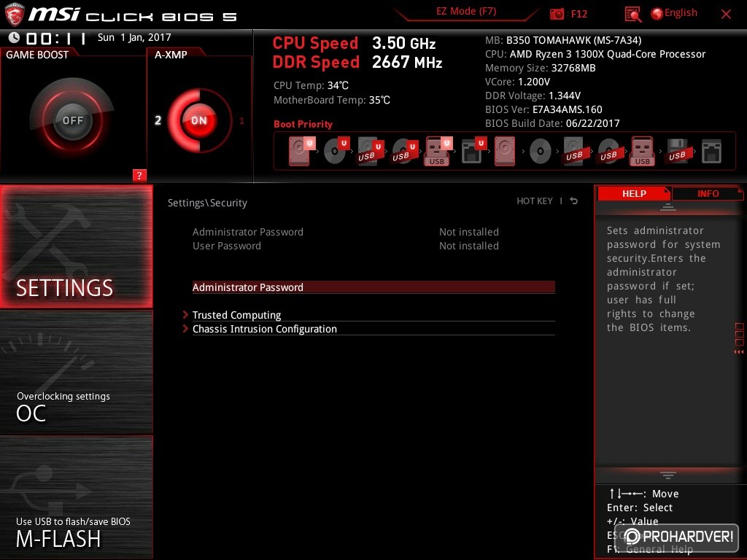Image resolution: width=747 pixels, height=560 pixels.
Task: Toggle the A-XMP knob currently ON
Action: coord(199,120)
